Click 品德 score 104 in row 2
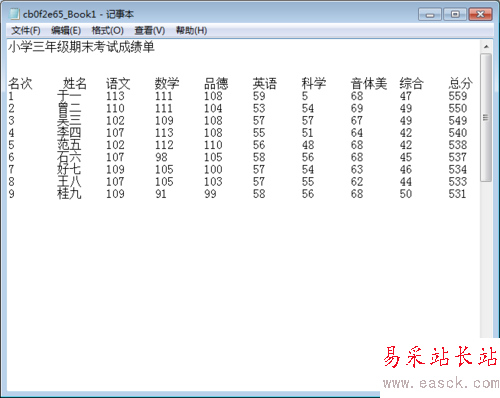This screenshot has height=398, width=500. 213,108
